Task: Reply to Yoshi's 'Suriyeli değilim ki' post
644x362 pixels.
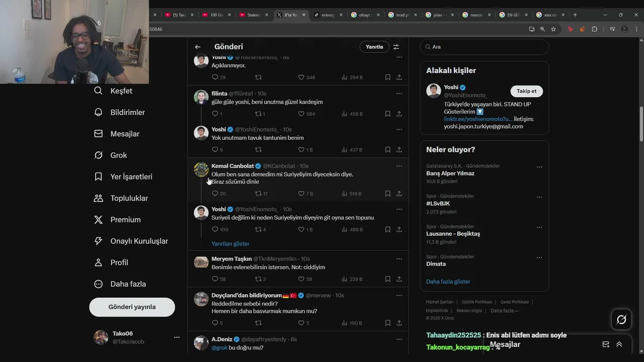Action: (220, 229)
